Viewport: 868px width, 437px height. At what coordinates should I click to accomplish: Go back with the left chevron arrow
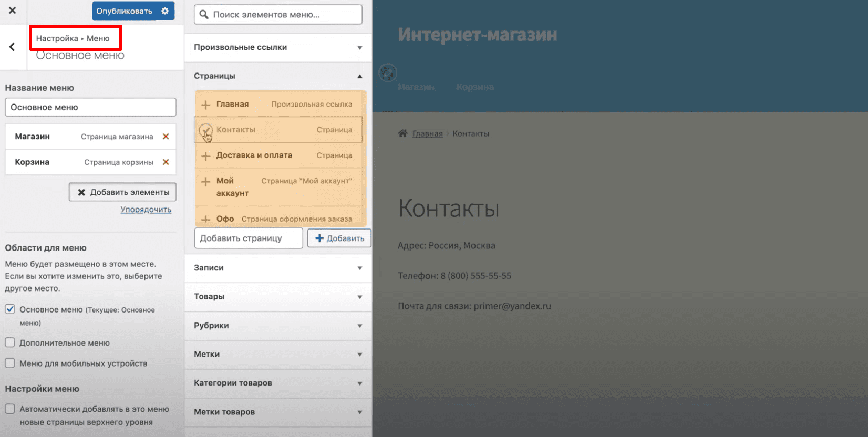[x=12, y=47]
